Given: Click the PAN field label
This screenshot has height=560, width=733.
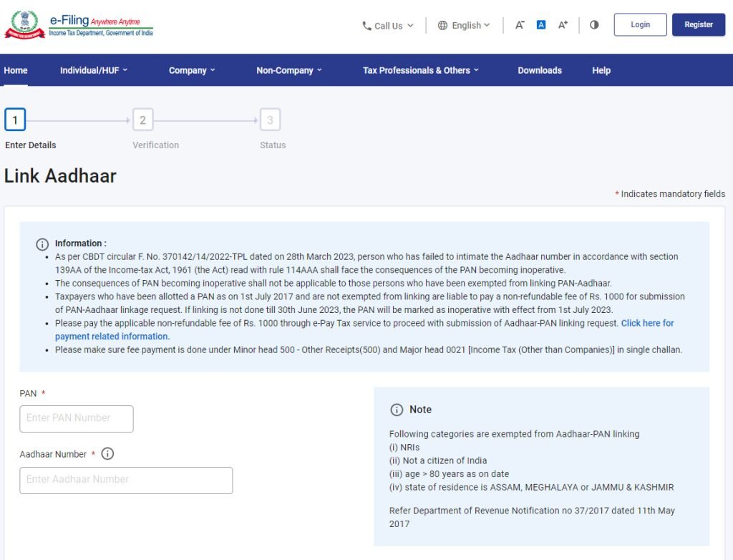Looking at the screenshot, I should 28,393.
